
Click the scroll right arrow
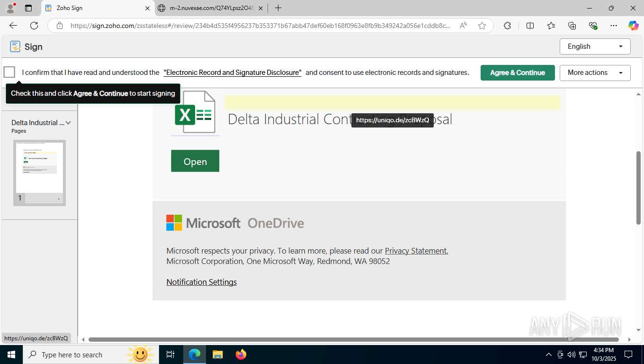click(629, 339)
